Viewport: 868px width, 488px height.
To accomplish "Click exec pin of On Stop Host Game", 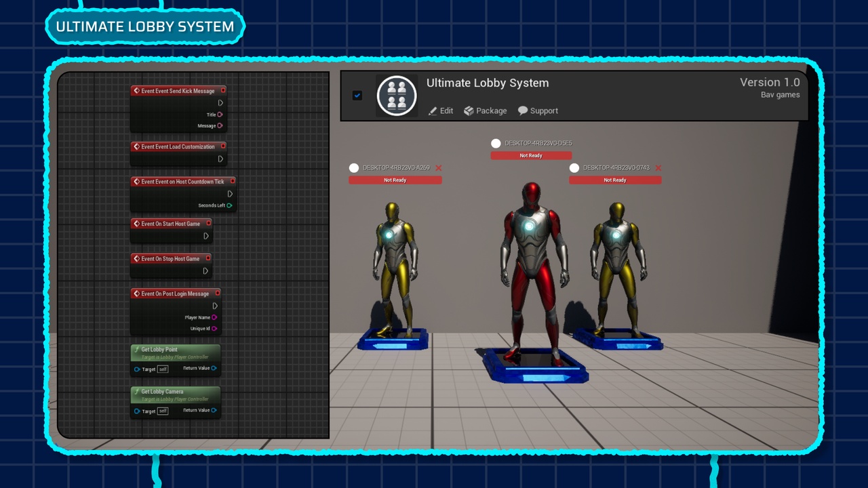I will (x=206, y=271).
